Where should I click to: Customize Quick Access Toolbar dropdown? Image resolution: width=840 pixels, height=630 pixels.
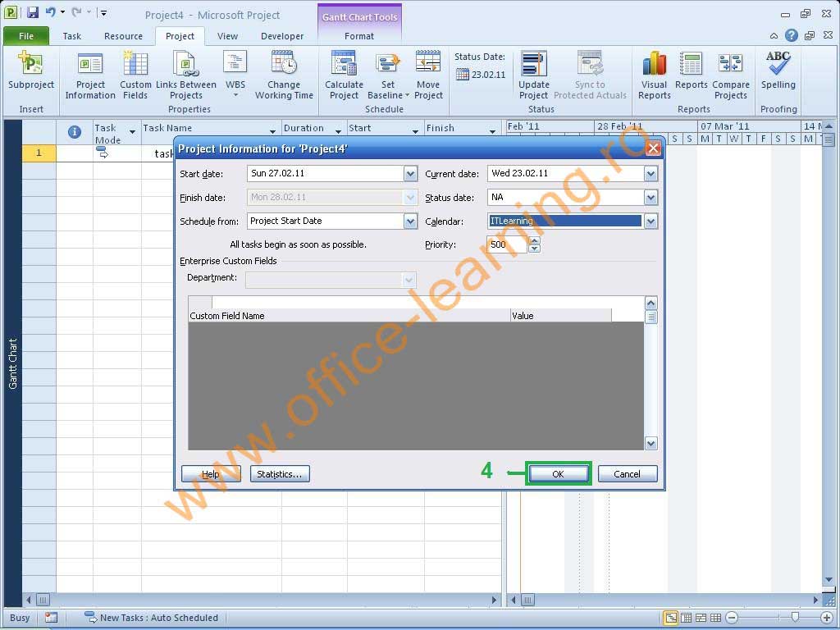tap(103, 13)
